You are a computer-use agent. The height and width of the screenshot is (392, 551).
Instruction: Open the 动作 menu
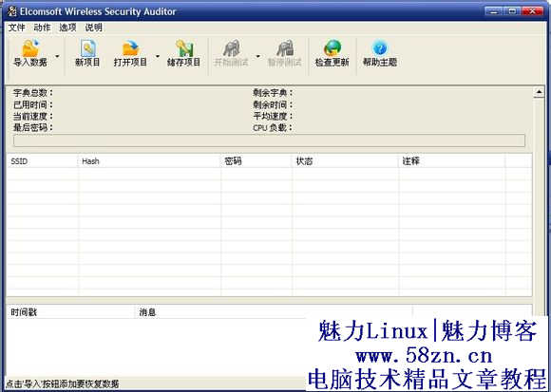42,28
